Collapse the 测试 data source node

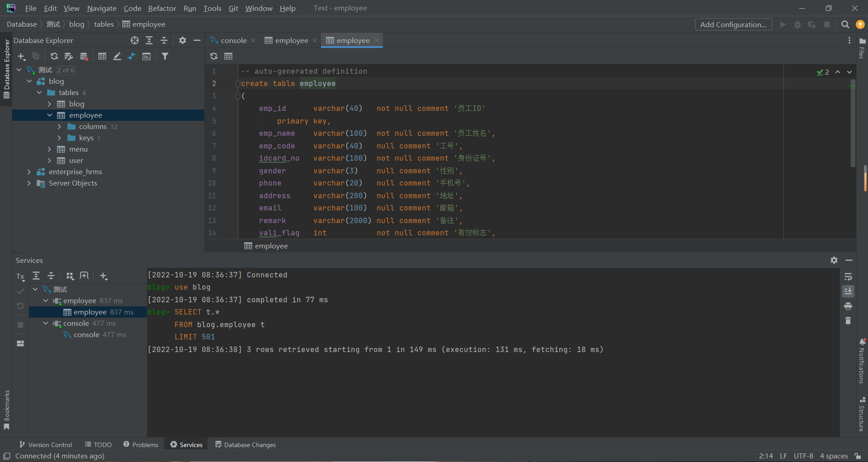(19, 70)
